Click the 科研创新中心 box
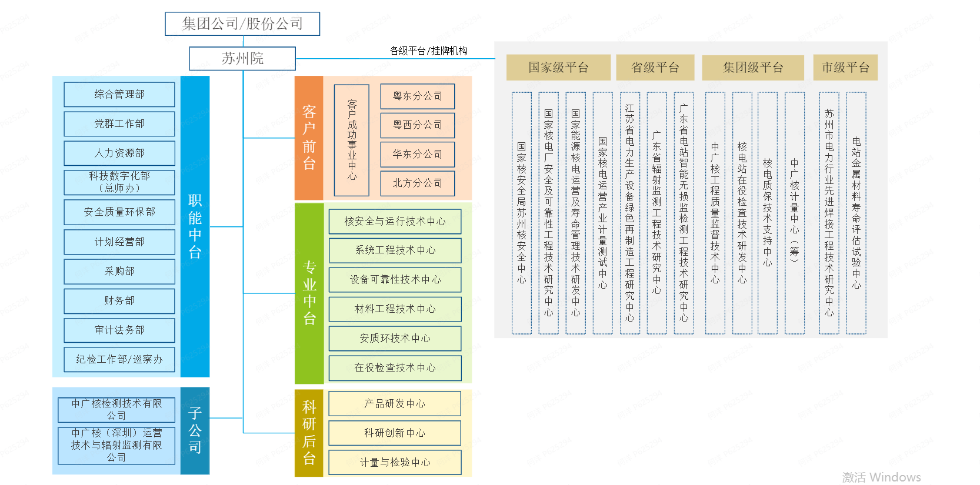Image resolution: width=980 pixels, height=485 pixels. [395, 433]
